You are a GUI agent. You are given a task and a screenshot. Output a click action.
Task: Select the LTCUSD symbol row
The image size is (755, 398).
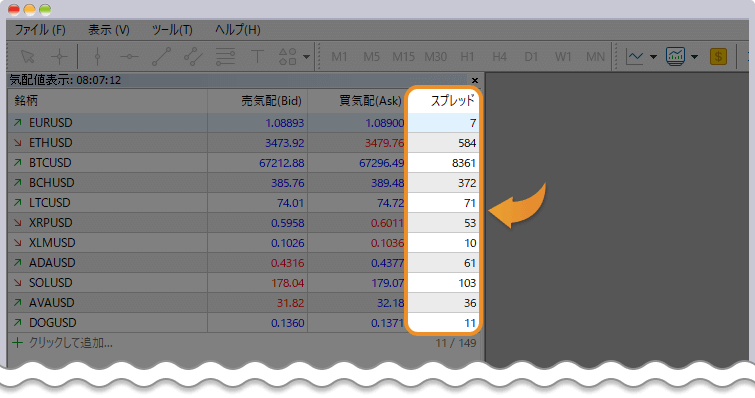click(243, 203)
